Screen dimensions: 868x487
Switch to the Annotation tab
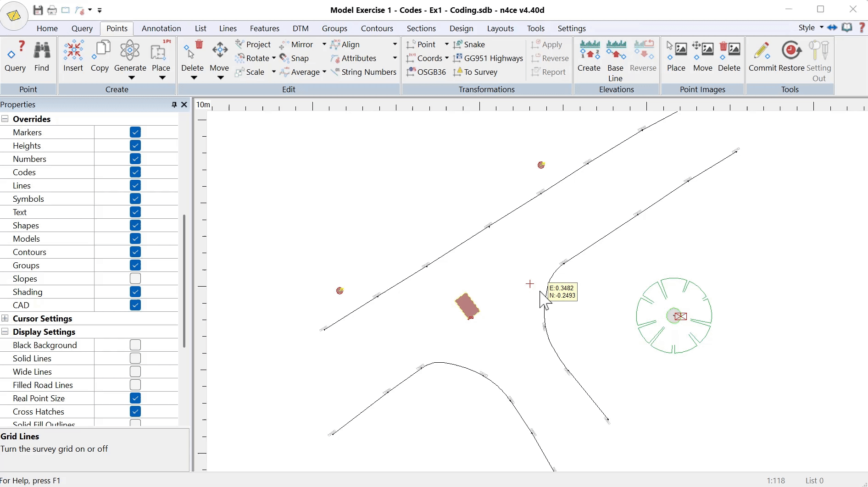[161, 28]
